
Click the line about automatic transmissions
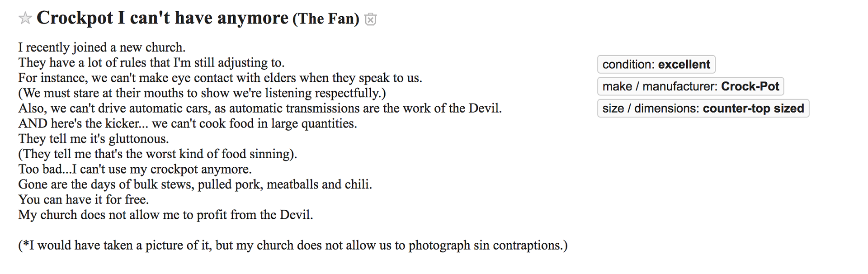click(260, 109)
